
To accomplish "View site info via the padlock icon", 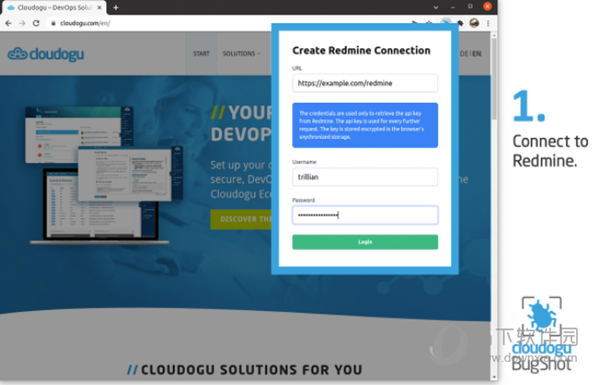I will (x=54, y=23).
